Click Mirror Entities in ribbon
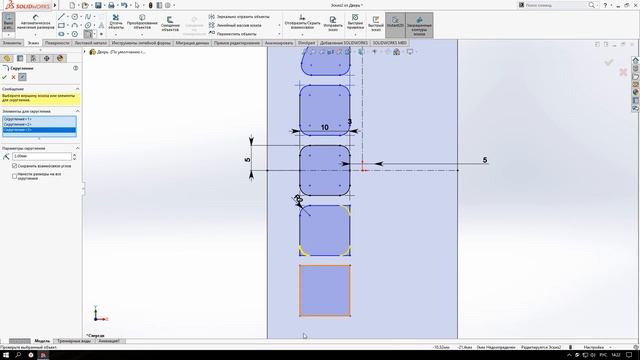Viewport: 640px width, 360px height. pyautogui.click(x=239, y=17)
